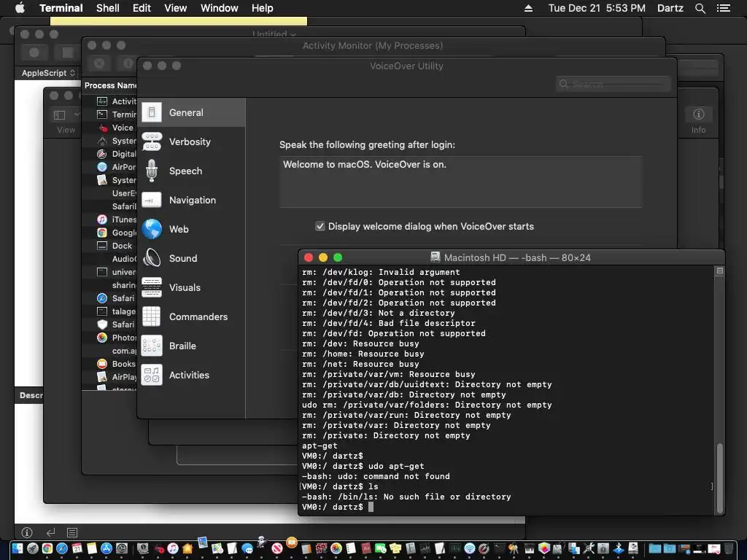Click the VoiceOver Utility search field
Viewport: 747px width, 560px height.
tap(613, 84)
